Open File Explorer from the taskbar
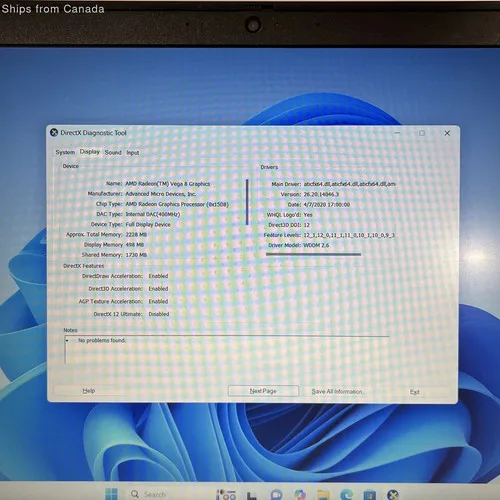This screenshot has width=500, height=500. 323,495
